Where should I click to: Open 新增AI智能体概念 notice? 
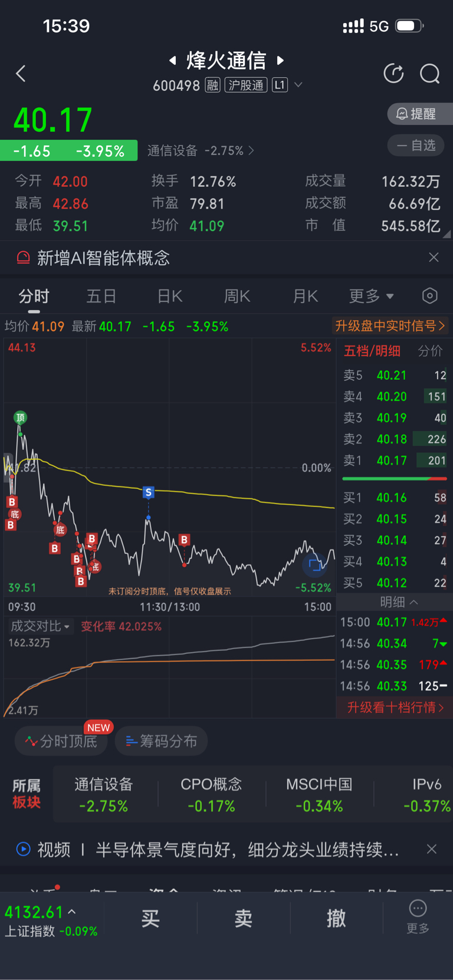coord(103,258)
